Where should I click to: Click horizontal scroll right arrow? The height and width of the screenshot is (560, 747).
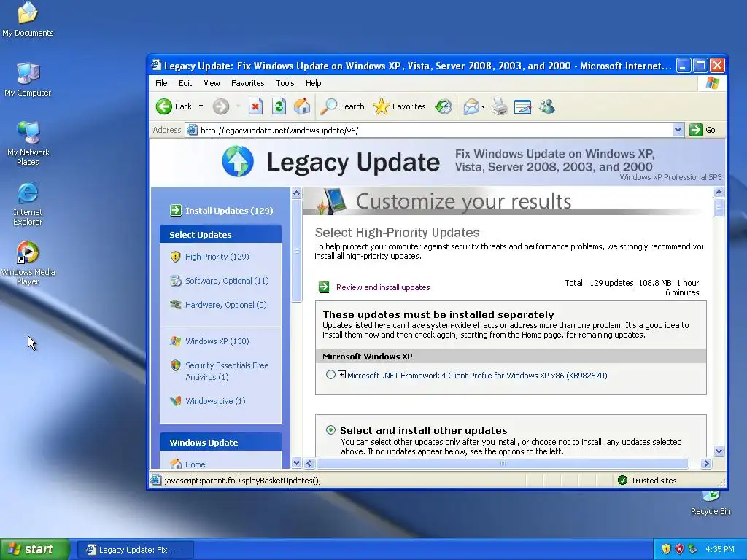click(706, 463)
